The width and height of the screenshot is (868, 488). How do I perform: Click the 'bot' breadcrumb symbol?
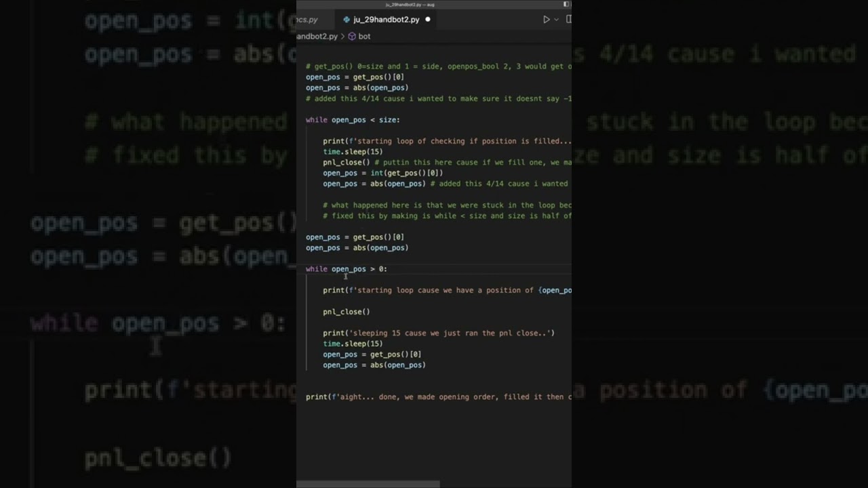point(364,37)
